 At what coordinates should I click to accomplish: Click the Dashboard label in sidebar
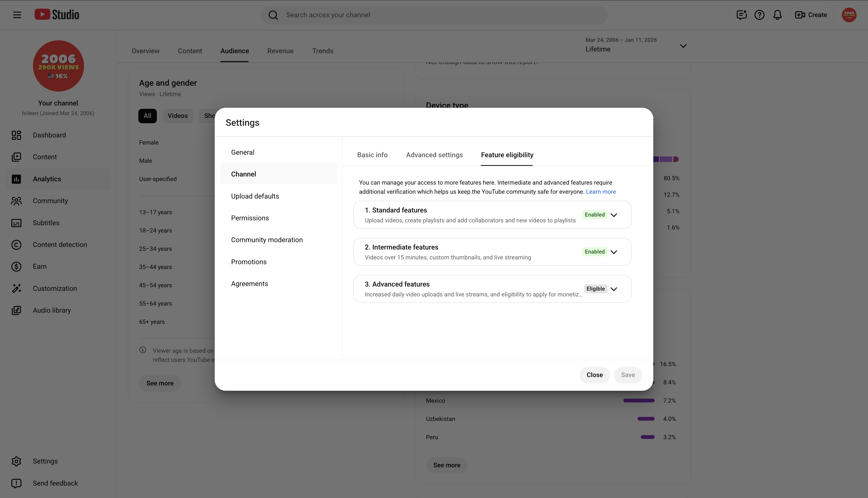(x=49, y=135)
